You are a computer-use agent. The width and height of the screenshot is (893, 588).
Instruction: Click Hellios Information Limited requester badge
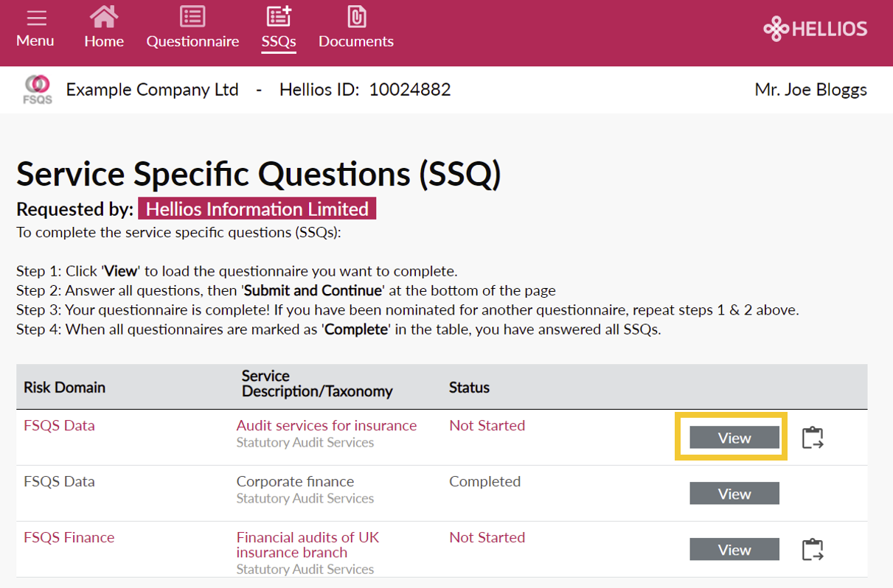(x=257, y=209)
